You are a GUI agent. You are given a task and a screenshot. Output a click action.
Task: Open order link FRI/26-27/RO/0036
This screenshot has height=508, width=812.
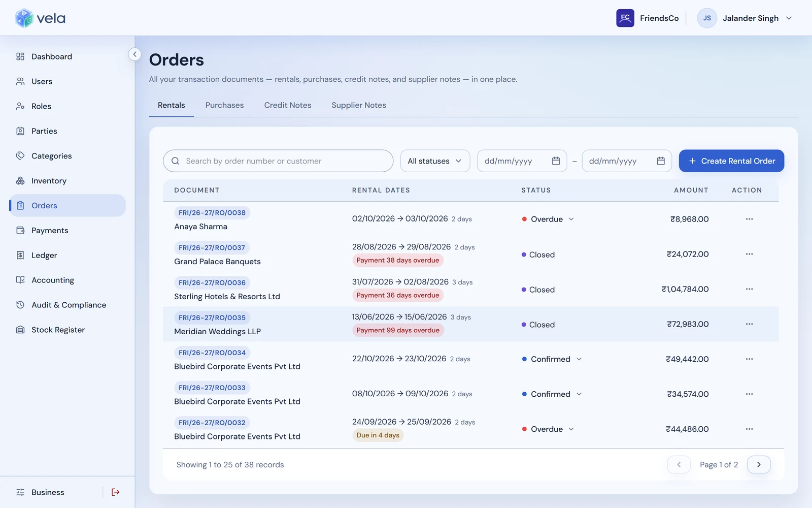(x=212, y=283)
